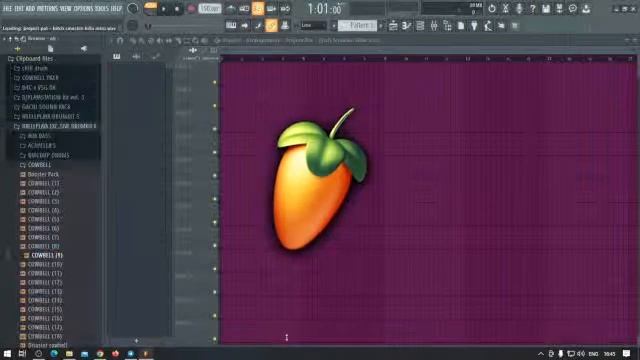This screenshot has width=640, height=360.
Task: Open the ADD menu
Action: pos(30,9)
